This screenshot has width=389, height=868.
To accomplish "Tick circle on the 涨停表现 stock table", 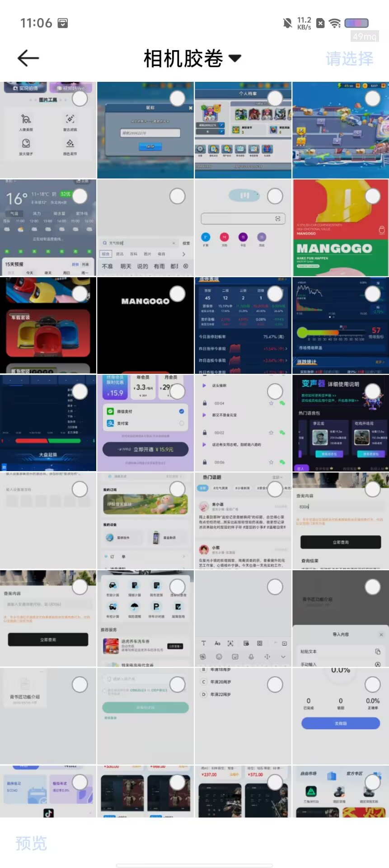I will (x=275, y=294).
